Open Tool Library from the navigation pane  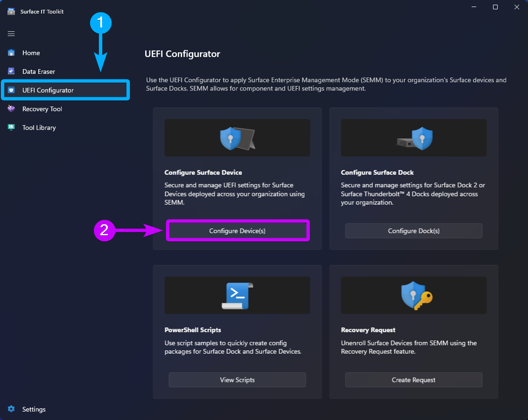click(x=39, y=127)
